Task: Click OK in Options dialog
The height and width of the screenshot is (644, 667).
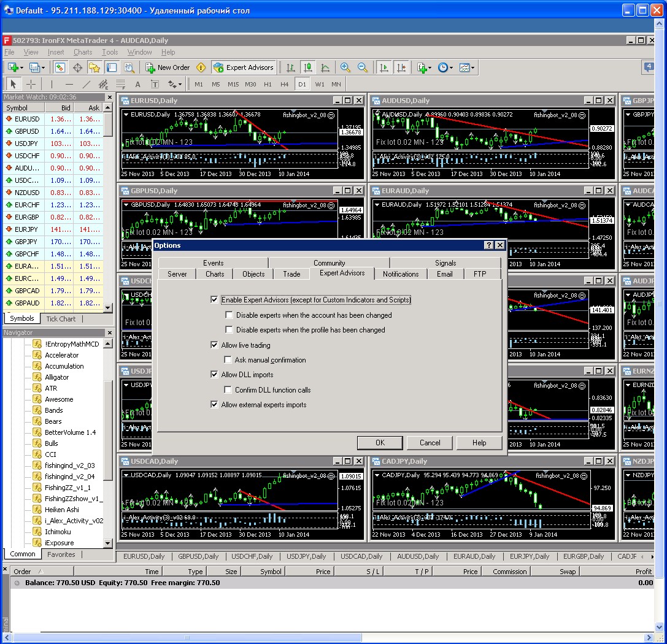Action: tap(380, 442)
